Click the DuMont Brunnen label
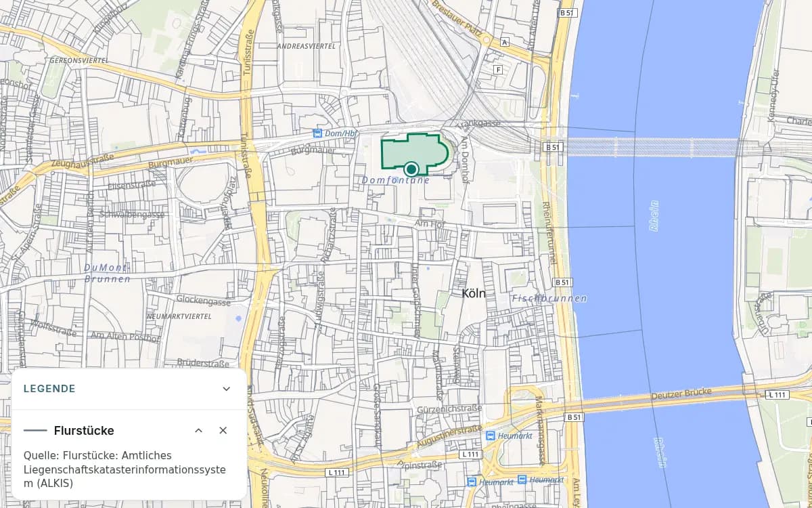The width and height of the screenshot is (812, 508). point(108,273)
